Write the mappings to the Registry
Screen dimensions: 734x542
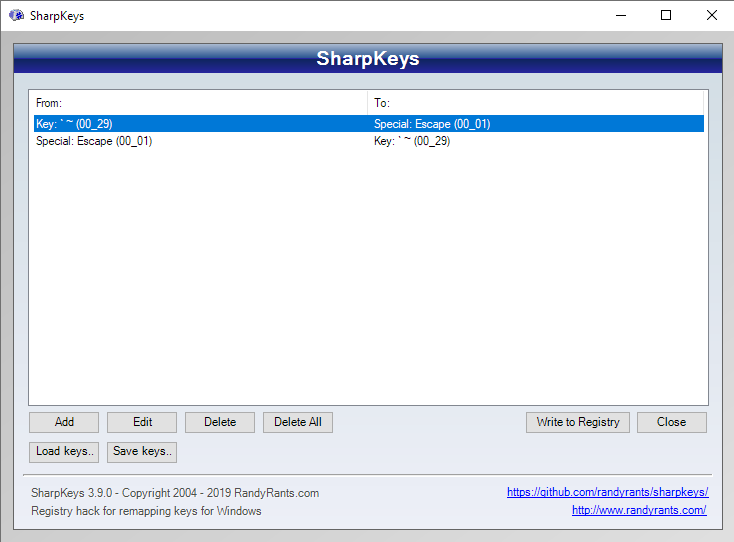pyautogui.click(x=578, y=422)
